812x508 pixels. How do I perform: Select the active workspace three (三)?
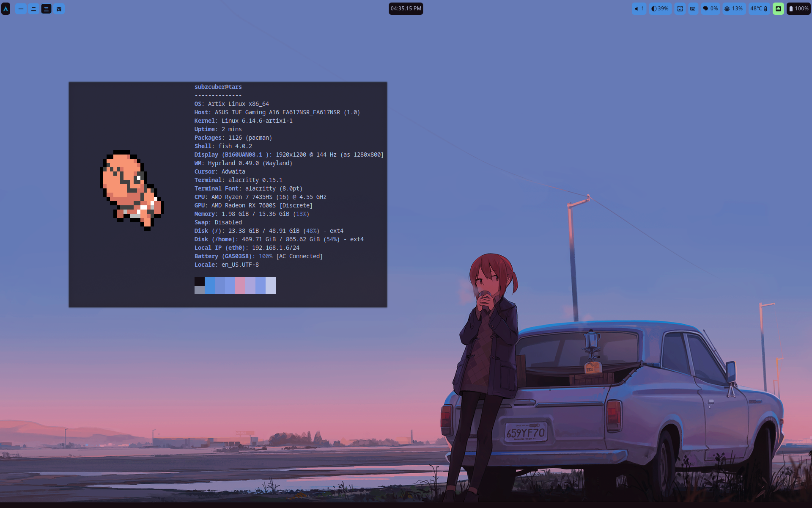point(46,8)
